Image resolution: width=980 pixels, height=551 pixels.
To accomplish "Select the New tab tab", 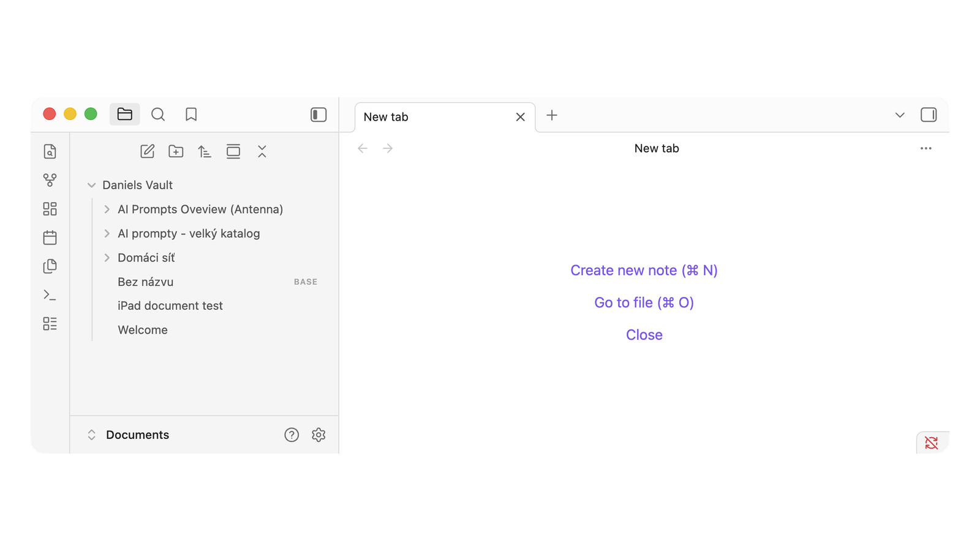I will (445, 117).
